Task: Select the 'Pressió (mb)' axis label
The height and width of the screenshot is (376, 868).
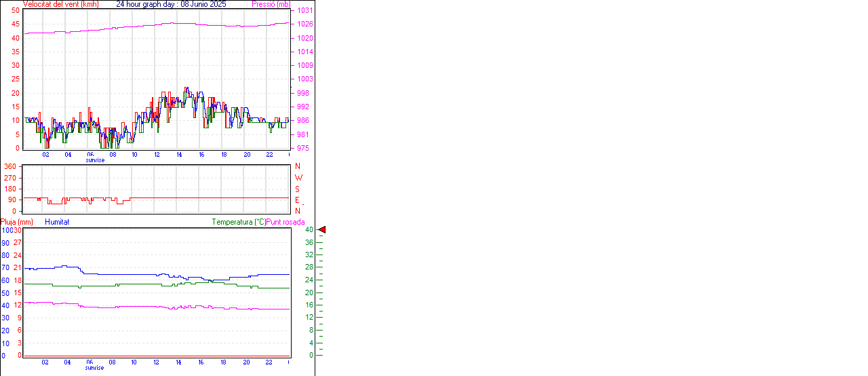Action: click(x=271, y=4)
